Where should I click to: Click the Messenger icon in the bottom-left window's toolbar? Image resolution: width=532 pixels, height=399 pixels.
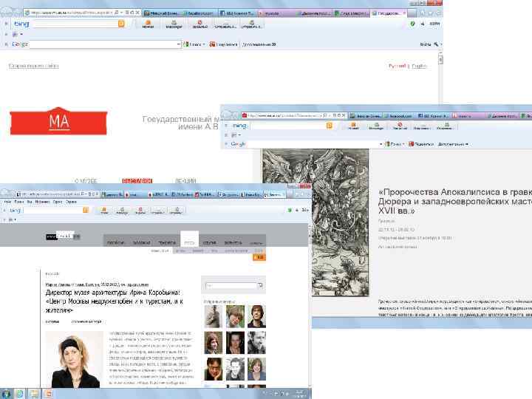coord(122,211)
